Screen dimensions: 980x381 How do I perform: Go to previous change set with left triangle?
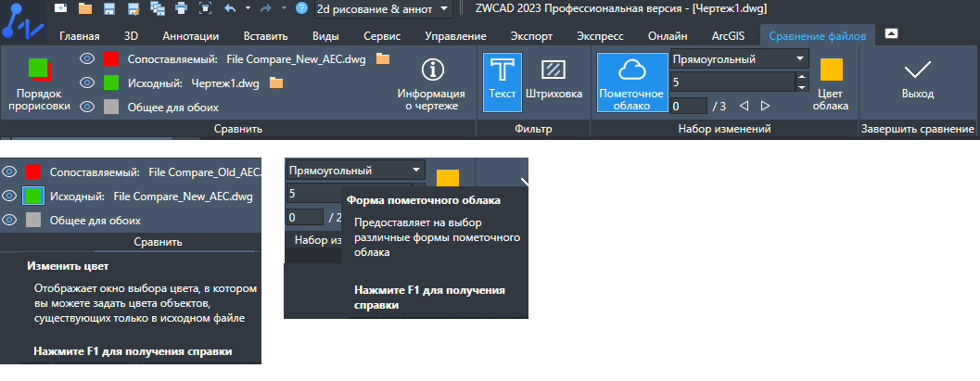pos(744,107)
